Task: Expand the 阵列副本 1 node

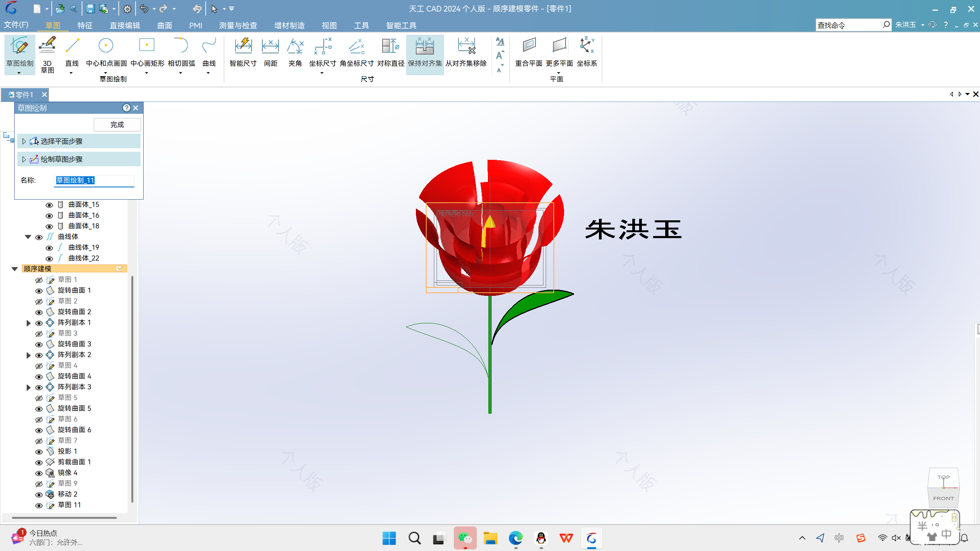Action: 28,323
